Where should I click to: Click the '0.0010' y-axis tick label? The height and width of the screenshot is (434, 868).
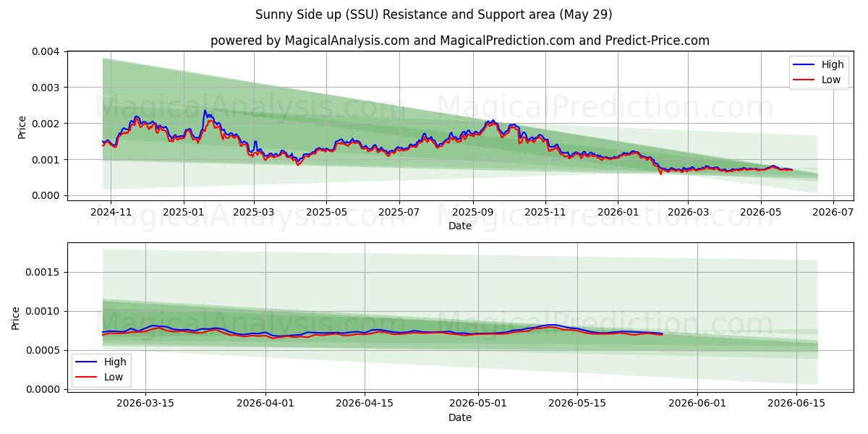click(x=44, y=312)
